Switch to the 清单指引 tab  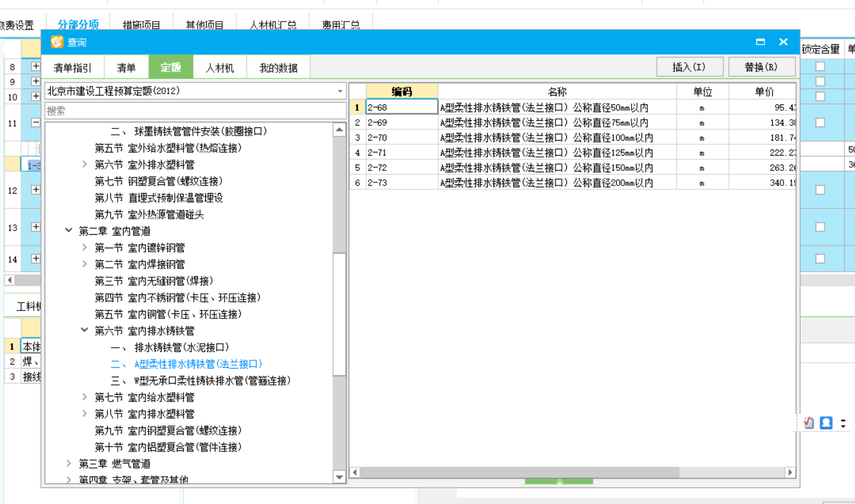[72, 68]
